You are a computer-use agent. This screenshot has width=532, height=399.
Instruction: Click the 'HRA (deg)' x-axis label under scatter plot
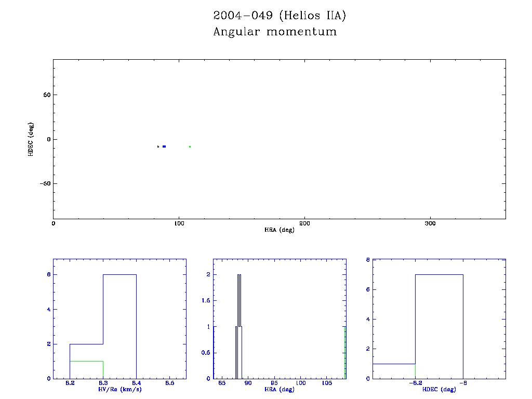coord(280,230)
